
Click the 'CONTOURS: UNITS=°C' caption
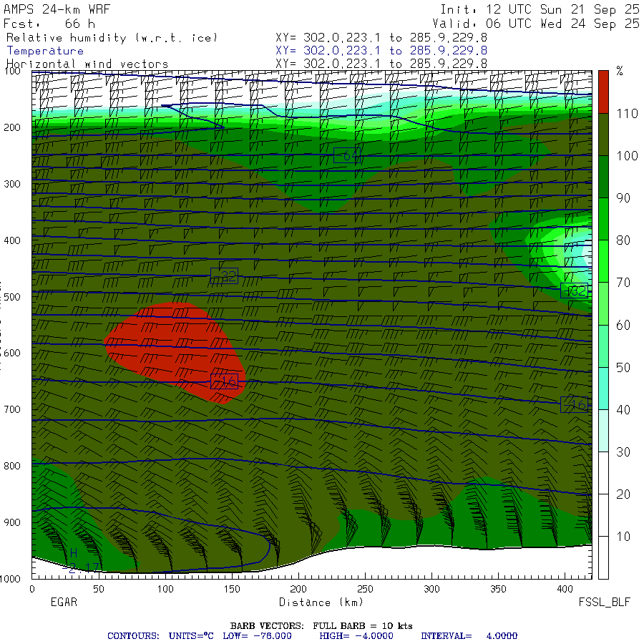[x=160, y=636]
